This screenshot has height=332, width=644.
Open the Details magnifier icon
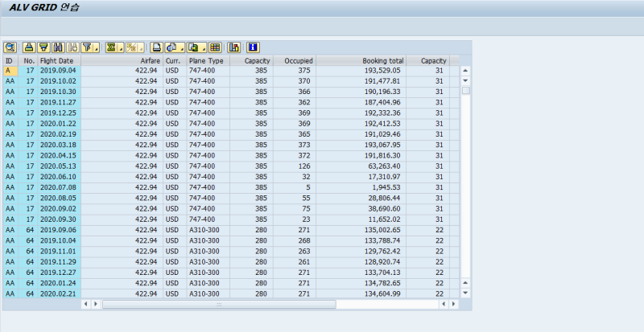(10, 47)
